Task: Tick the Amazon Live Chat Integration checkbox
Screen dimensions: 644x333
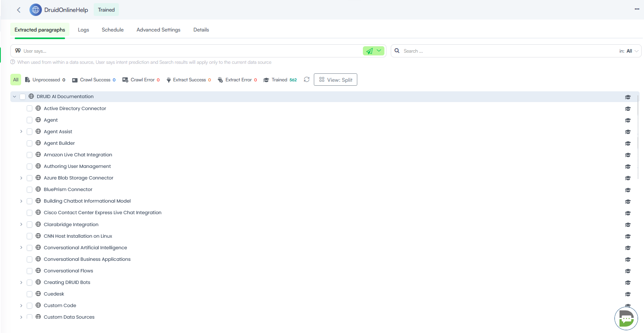Action: tap(30, 155)
